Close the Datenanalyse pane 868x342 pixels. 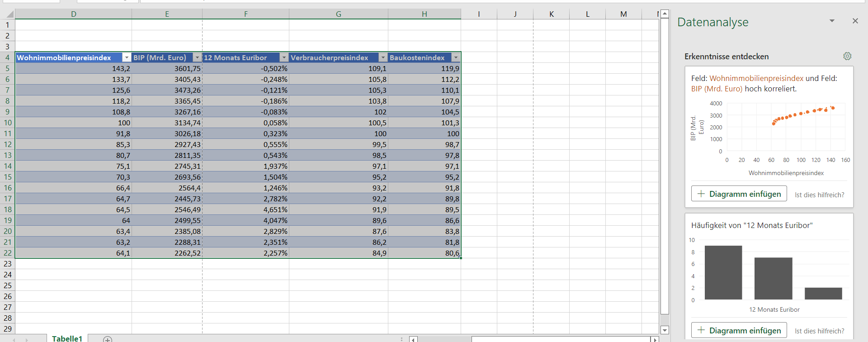click(x=855, y=21)
